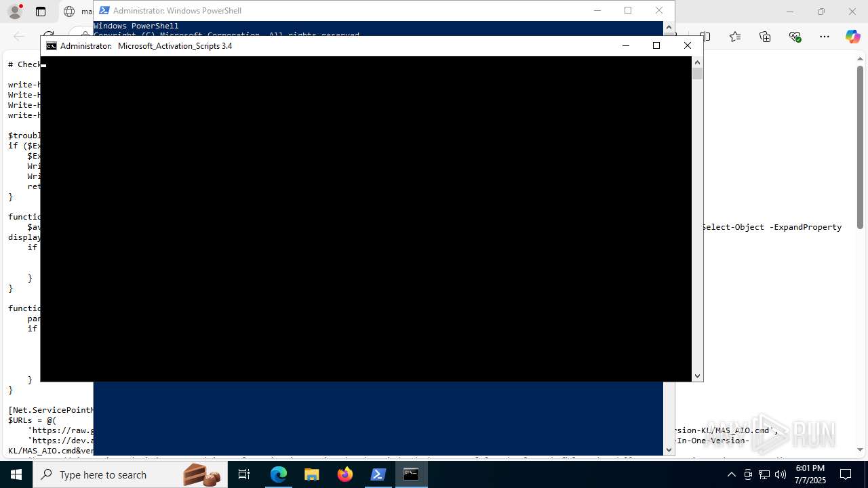Open the 6:01 PM clock calendar
The image size is (868, 488).
[x=810, y=474]
